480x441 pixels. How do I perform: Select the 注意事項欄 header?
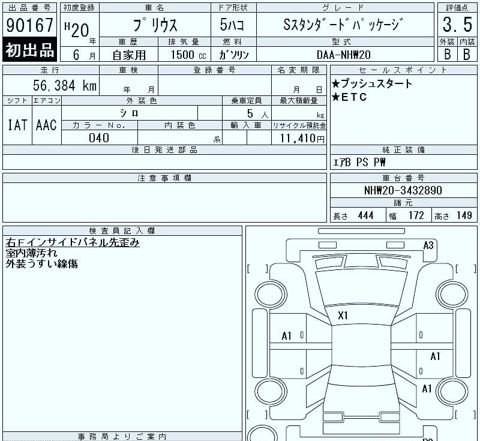(x=165, y=178)
